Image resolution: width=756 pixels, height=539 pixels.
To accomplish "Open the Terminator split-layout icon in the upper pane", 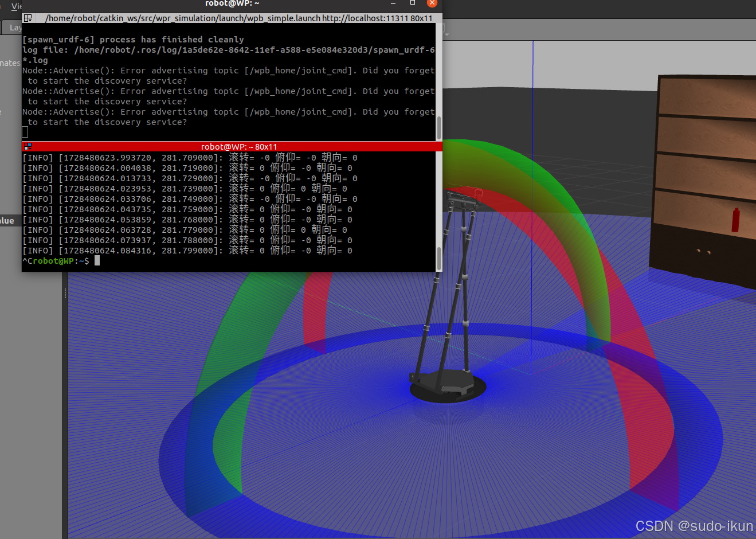I will coord(28,18).
